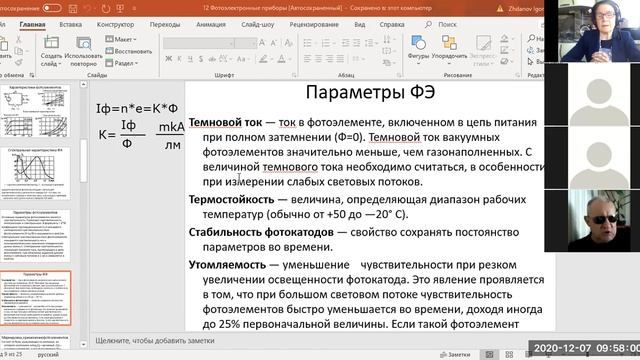Click the align text box icon
This screenshot has width=640, height=360.
[387, 51]
